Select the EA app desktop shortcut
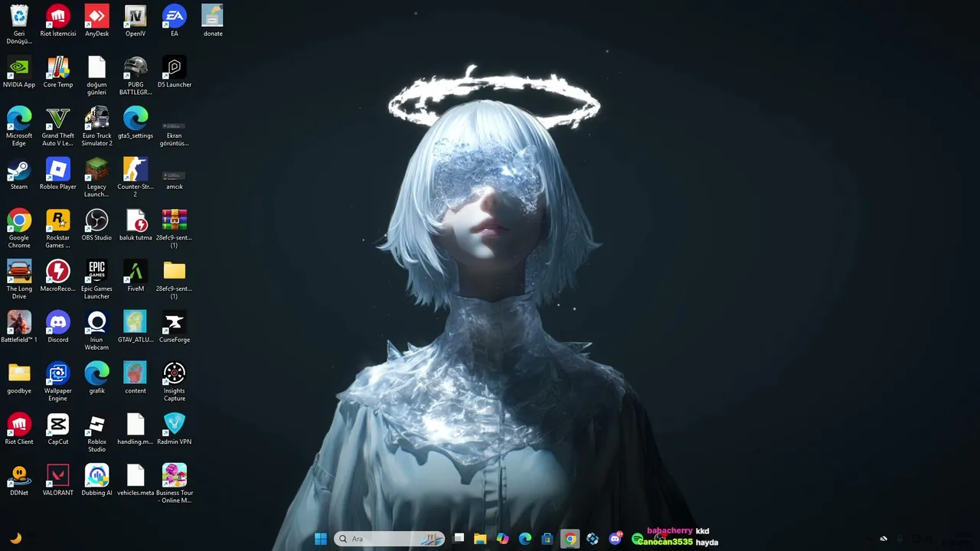The width and height of the screenshot is (980, 551). (x=175, y=16)
